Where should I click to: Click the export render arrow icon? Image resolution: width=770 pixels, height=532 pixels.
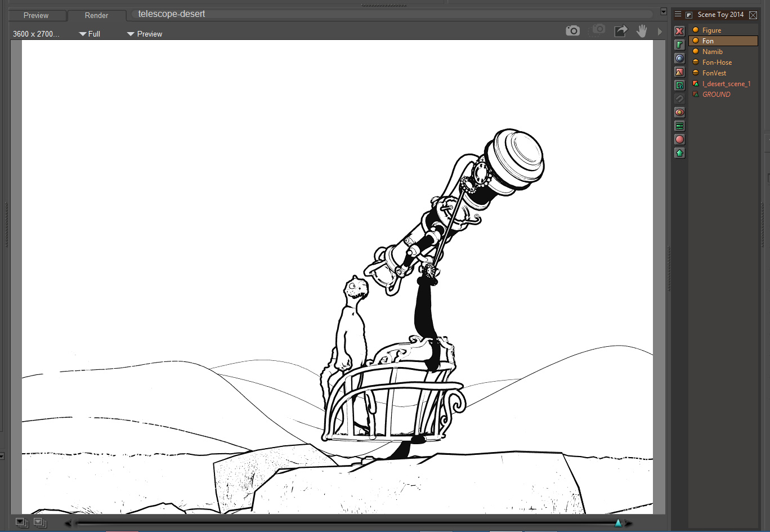click(620, 31)
